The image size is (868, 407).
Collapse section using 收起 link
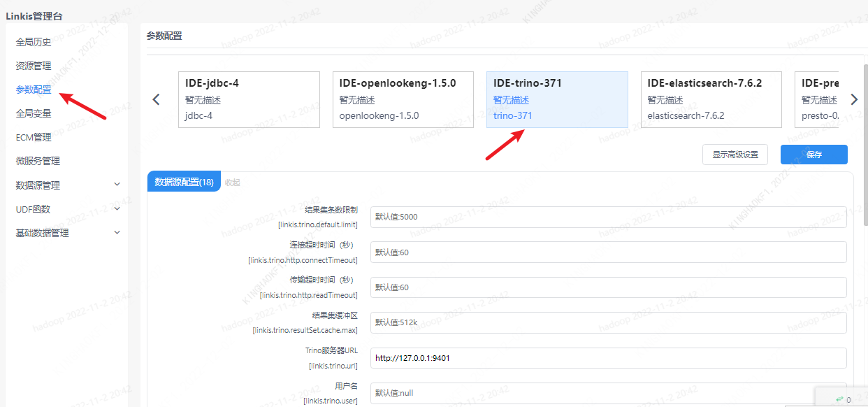coord(233,183)
